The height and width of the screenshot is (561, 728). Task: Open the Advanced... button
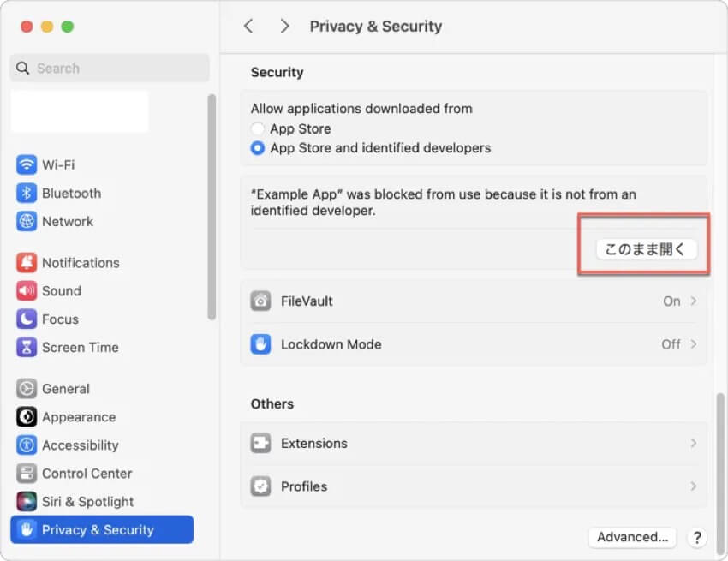pos(632,537)
